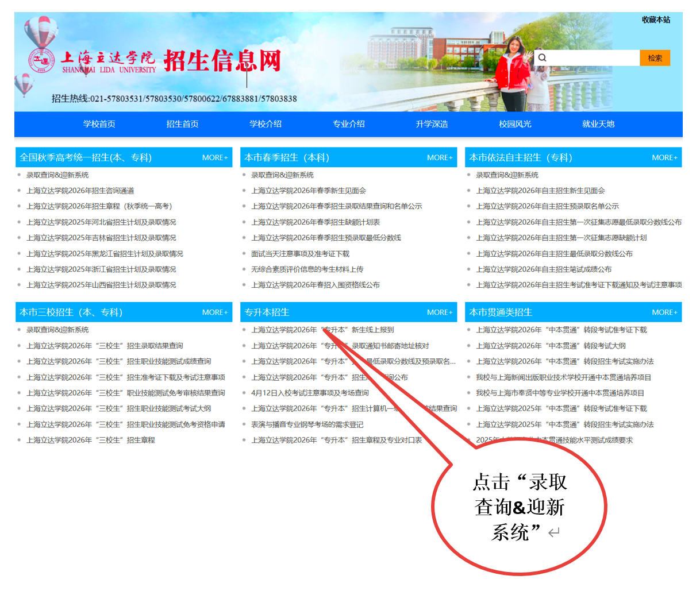Open 招生首页 in the navigation bar
This screenshot has height=591, width=700.
[182, 123]
